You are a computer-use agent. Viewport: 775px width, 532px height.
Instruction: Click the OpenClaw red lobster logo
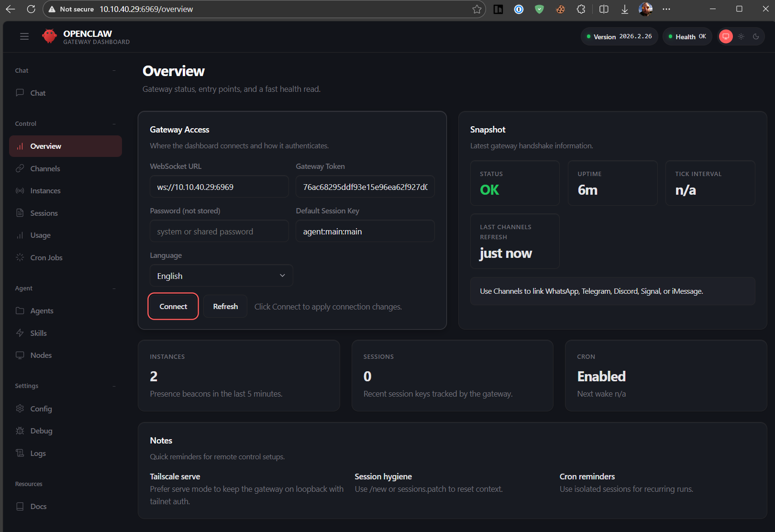pyautogui.click(x=49, y=36)
